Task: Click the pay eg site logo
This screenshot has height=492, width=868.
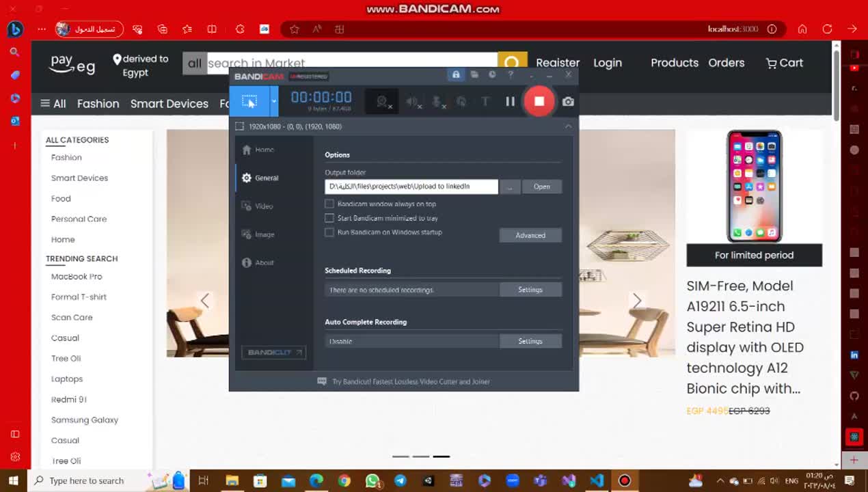Action: click(72, 64)
